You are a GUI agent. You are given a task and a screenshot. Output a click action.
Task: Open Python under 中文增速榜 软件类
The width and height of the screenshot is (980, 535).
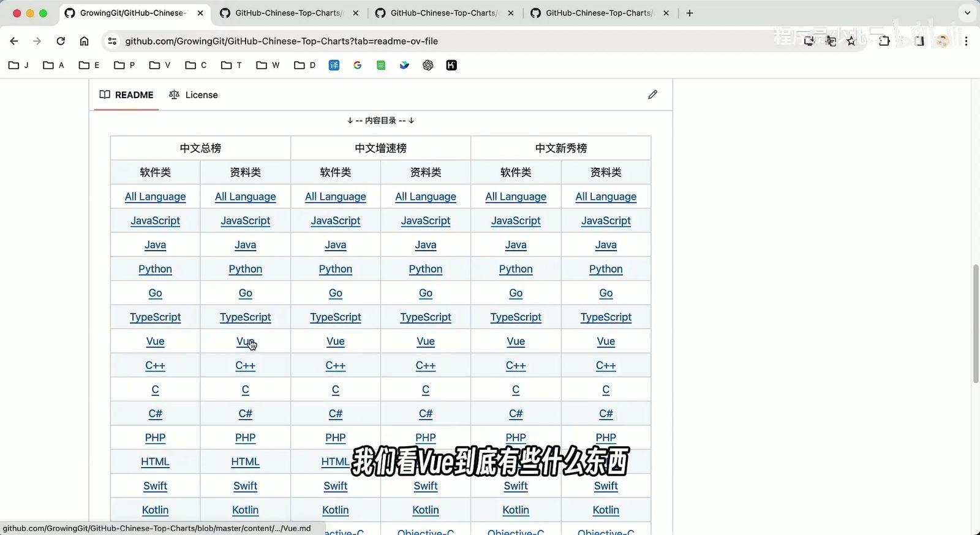point(336,269)
